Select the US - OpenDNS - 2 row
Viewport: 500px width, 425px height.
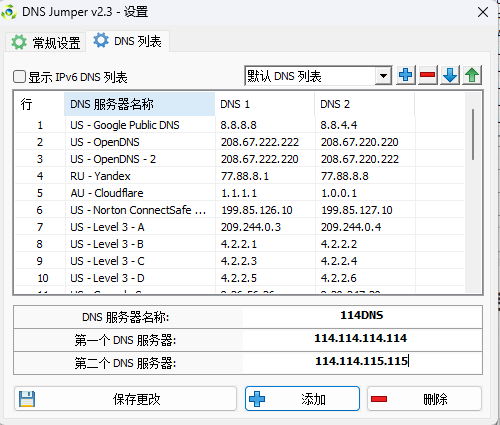click(x=239, y=159)
